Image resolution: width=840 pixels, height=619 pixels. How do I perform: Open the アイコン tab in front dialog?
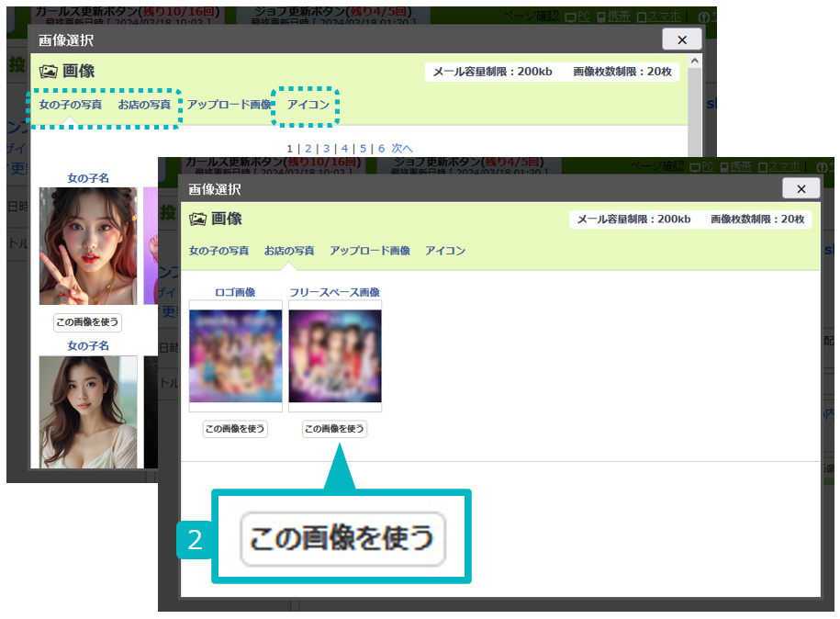click(445, 251)
